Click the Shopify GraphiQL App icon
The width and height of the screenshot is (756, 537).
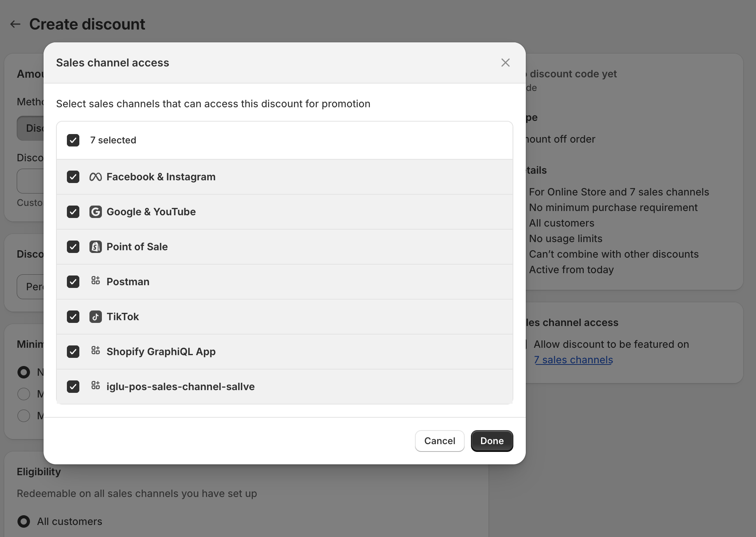coord(96,350)
